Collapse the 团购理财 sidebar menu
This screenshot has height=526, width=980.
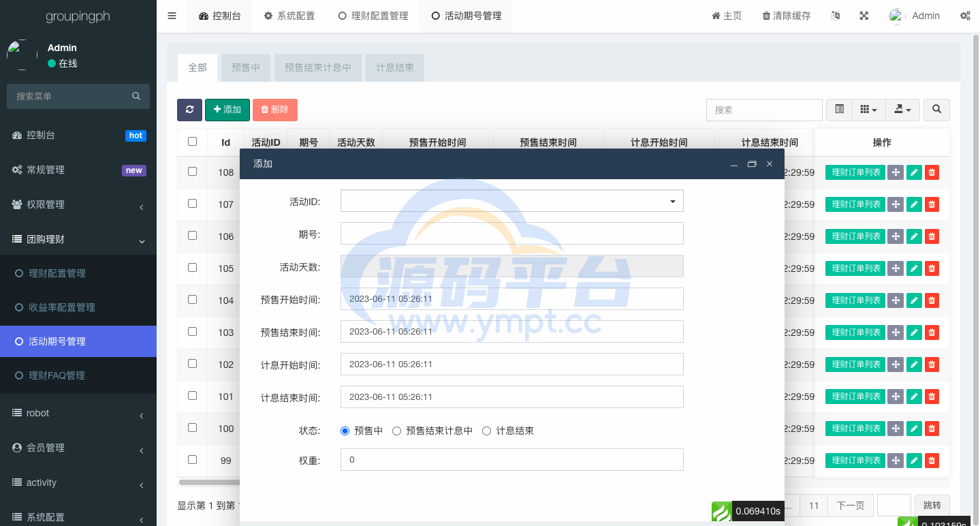pyautogui.click(x=78, y=239)
